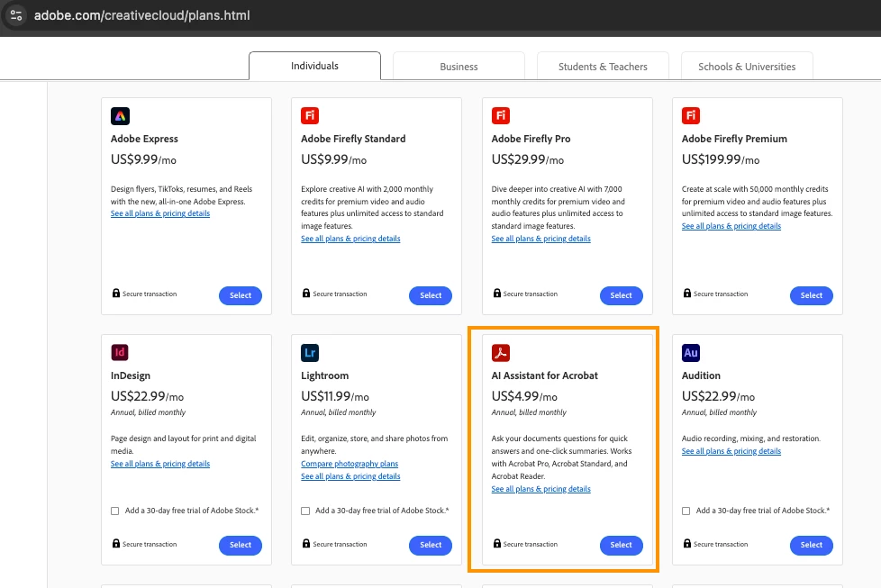Click the Adobe Firefly Standard Fi icon
881x588 pixels.
pos(310,115)
